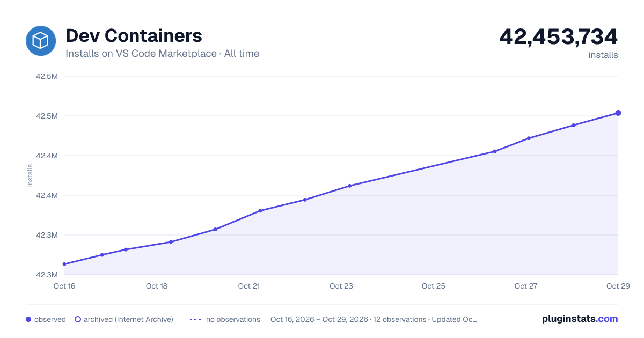Click the hollow "archived" legend circle
The height and width of the screenshot is (338, 644).
tap(78, 319)
